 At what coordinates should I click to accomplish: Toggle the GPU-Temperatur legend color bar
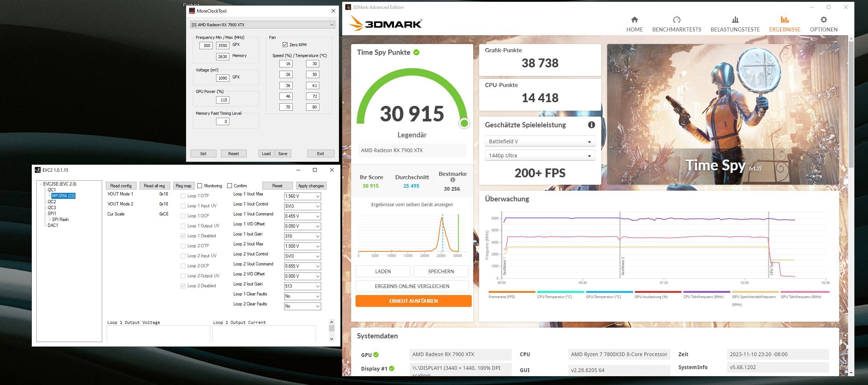pos(609,292)
